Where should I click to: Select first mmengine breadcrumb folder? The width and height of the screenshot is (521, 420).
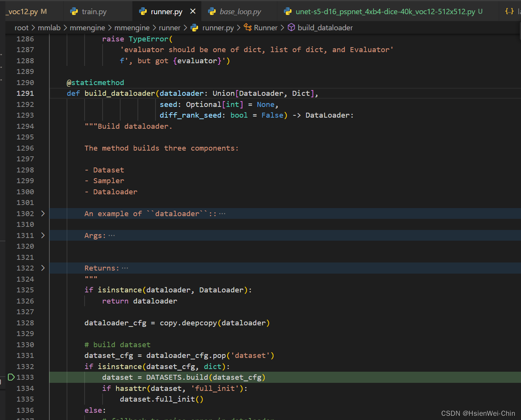pos(87,28)
